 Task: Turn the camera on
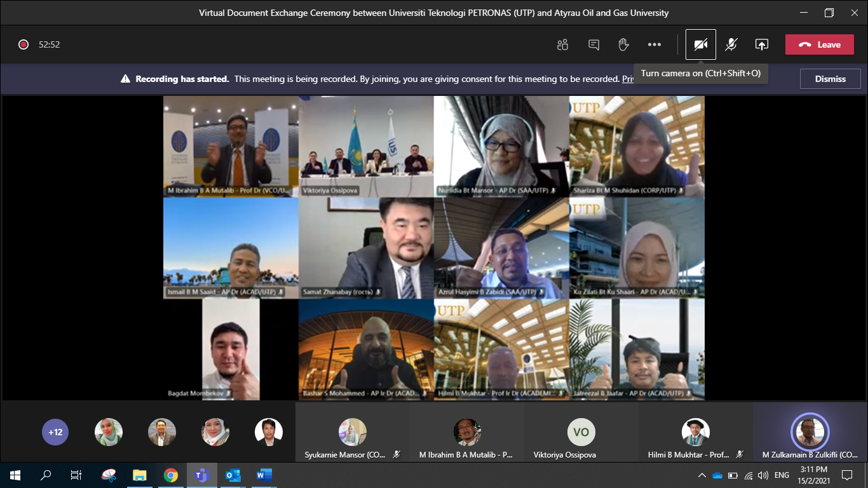point(700,44)
